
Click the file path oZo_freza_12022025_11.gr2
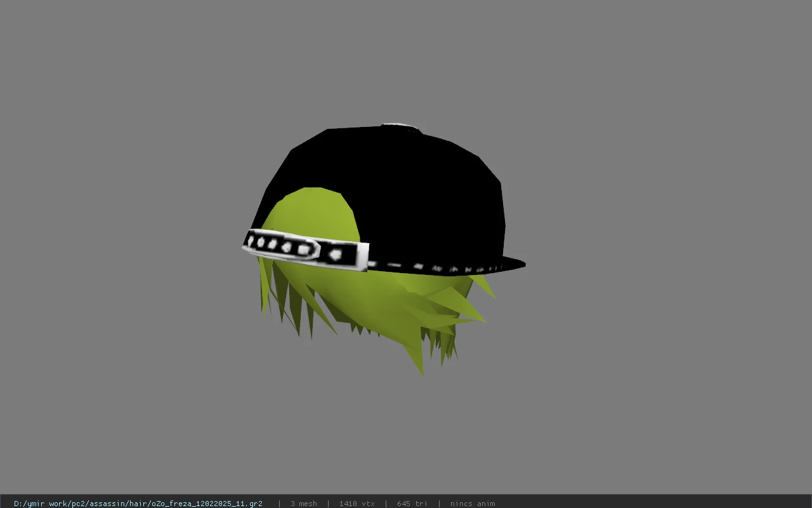coord(138,504)
